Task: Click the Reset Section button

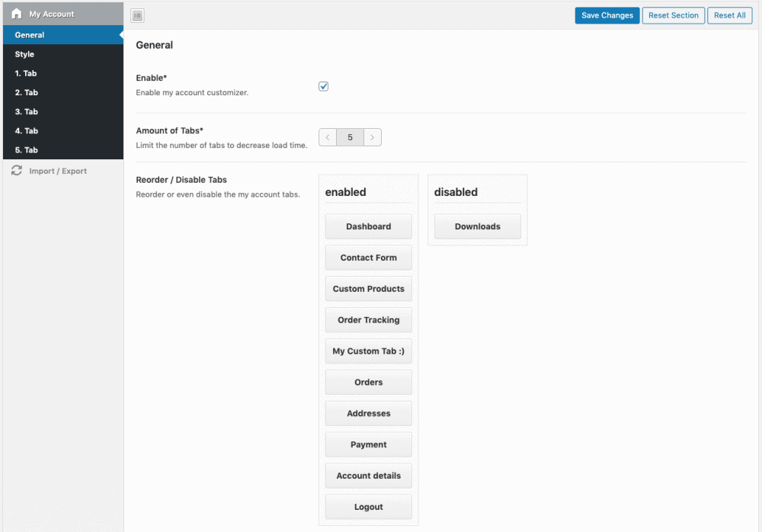Action: [673, 15]
